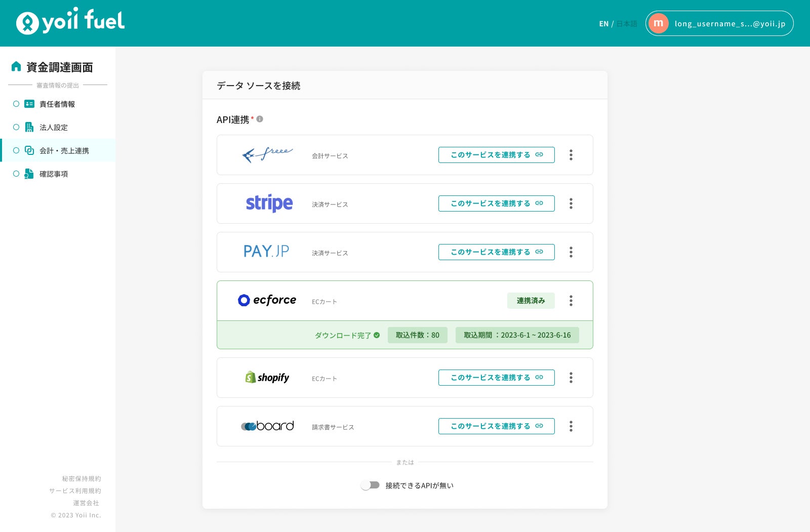810x532 pixels.
Task: Click the 連携済み badge on ecforce
Action: pyautogui.click(x=531, y=301)
